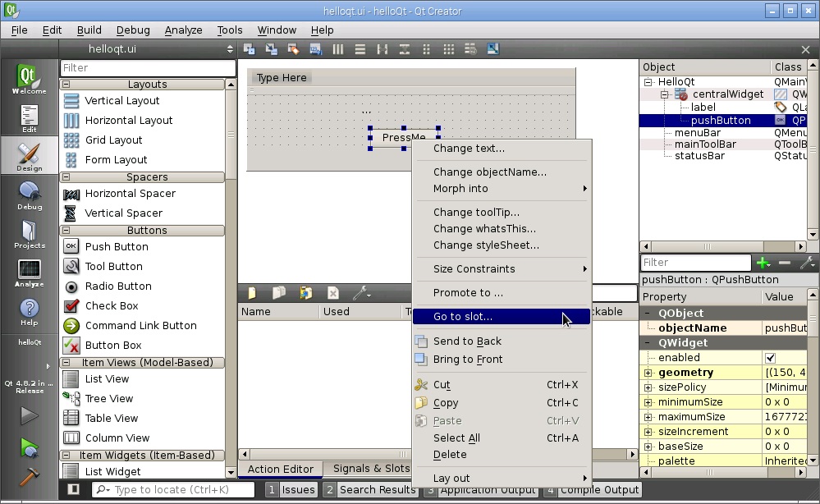Toggle the enabled property checkbox
Viewport: 820px width, 504px height.
tap(770, 358)
